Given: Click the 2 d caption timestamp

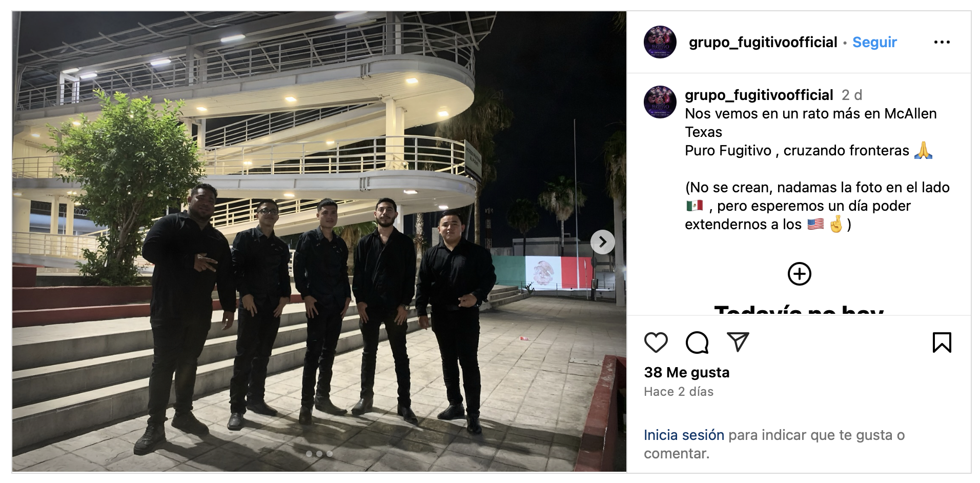Looking at the screenshot, I should pos(852,95).
